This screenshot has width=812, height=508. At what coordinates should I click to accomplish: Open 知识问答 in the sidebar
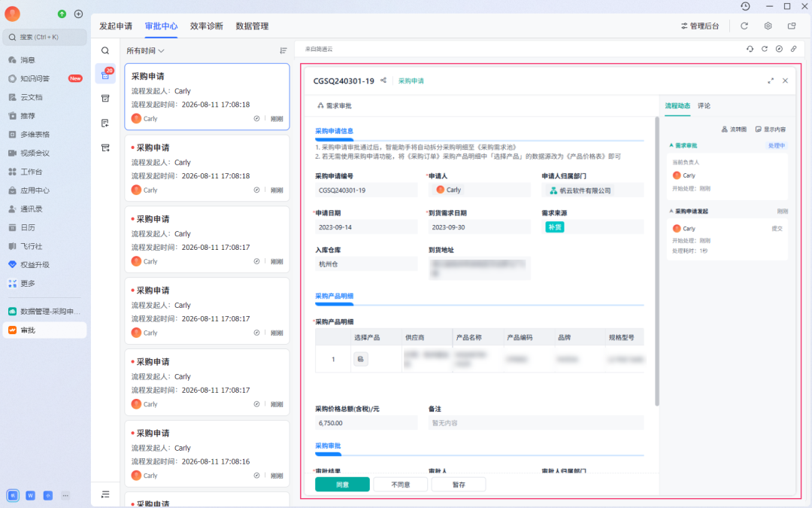(44, 79)
